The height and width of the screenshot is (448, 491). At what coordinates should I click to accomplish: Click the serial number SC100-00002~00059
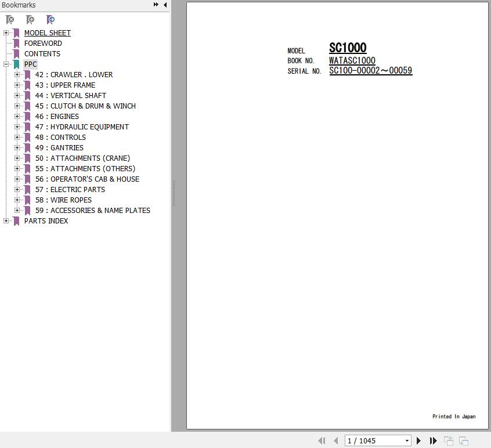[371, 71]
